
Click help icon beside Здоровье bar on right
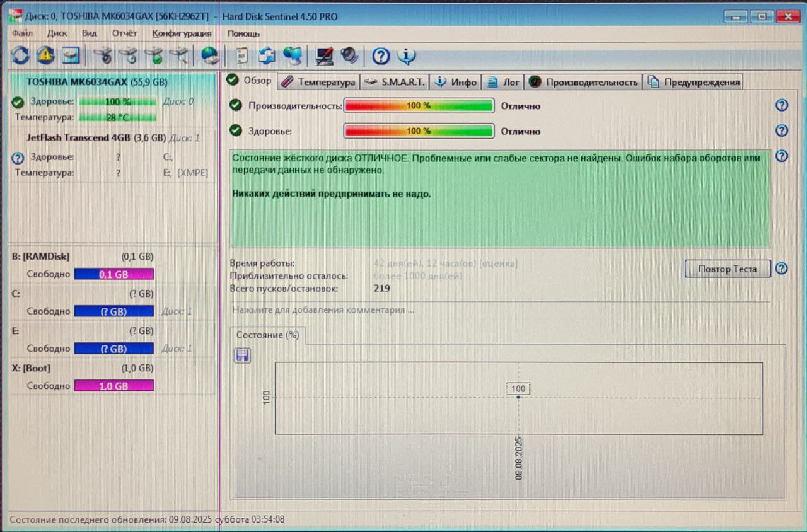[782, 130]
